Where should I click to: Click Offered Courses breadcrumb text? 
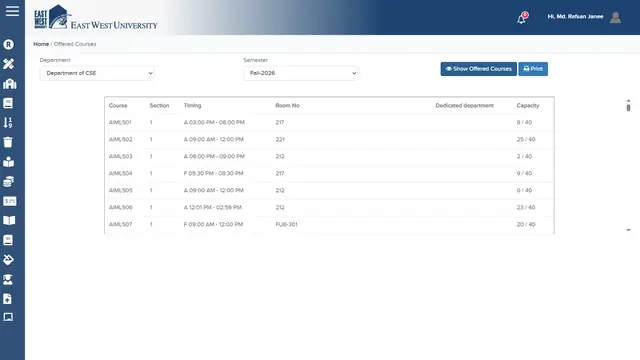(75, 44)
